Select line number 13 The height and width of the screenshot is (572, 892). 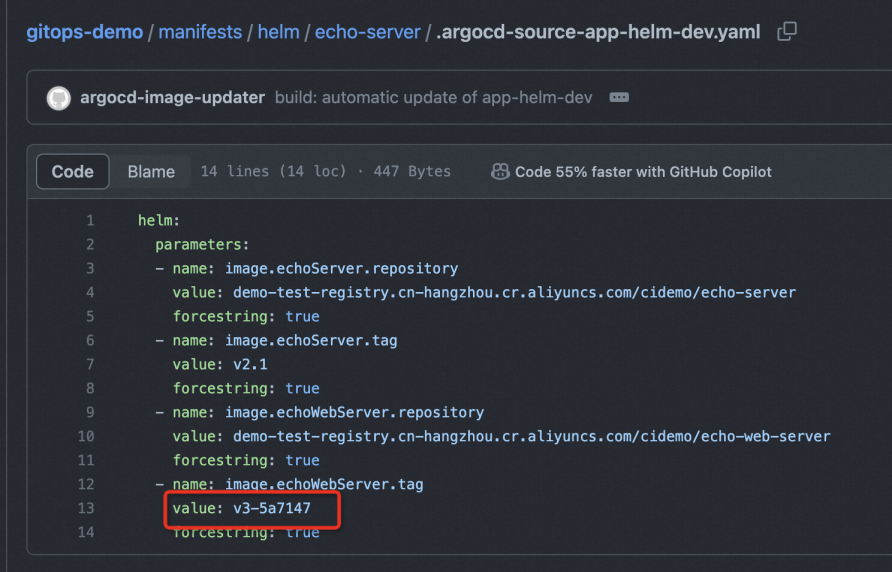click(x=86, y=508)
